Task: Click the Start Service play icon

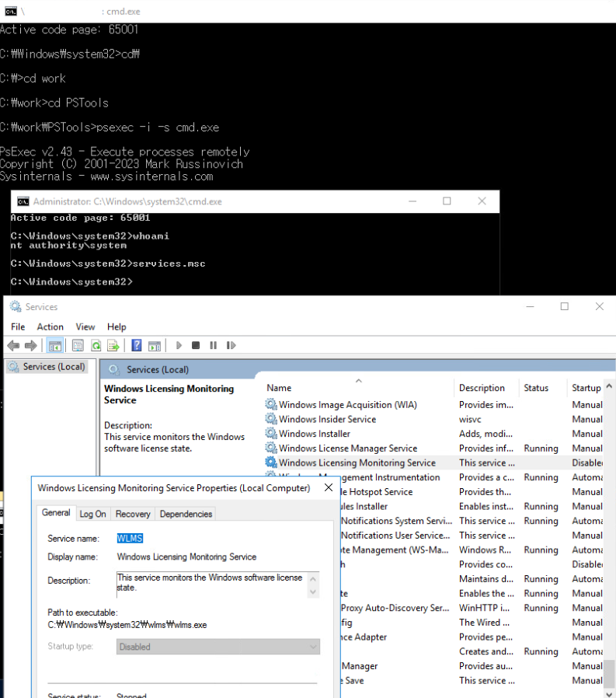Action: [x=179, y=345]
